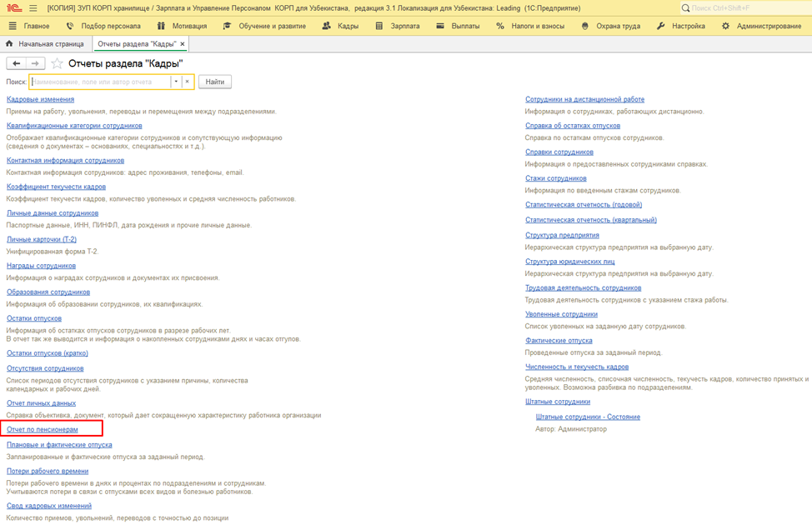The height and width of the screenshot is (525, 812).
Task: Open the Зарплата section
Action: pos(397,26)
